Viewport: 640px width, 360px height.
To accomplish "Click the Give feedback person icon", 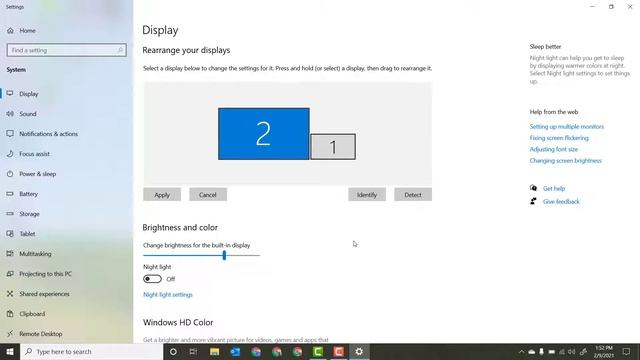I will pyautogui.click(x=533, y=201).
